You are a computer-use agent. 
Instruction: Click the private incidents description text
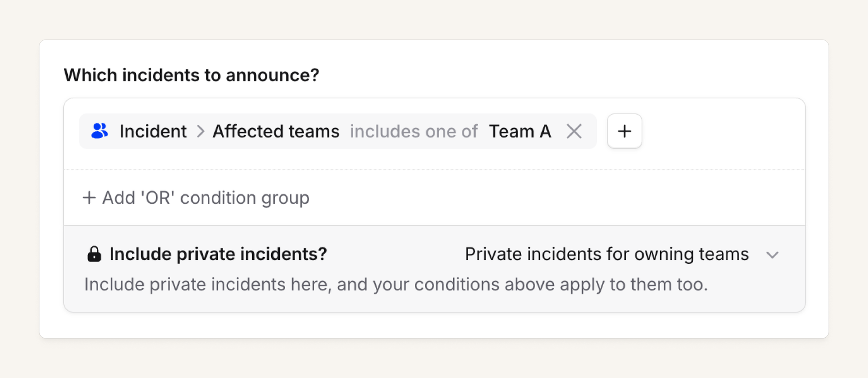click(x=396, y=285)
